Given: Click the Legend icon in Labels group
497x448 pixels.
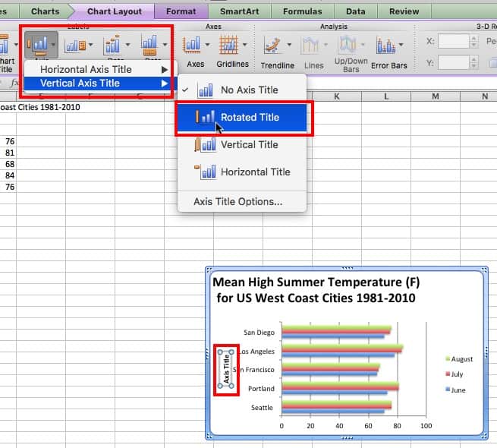Looking at the screenshot, I should pos(76,45).
